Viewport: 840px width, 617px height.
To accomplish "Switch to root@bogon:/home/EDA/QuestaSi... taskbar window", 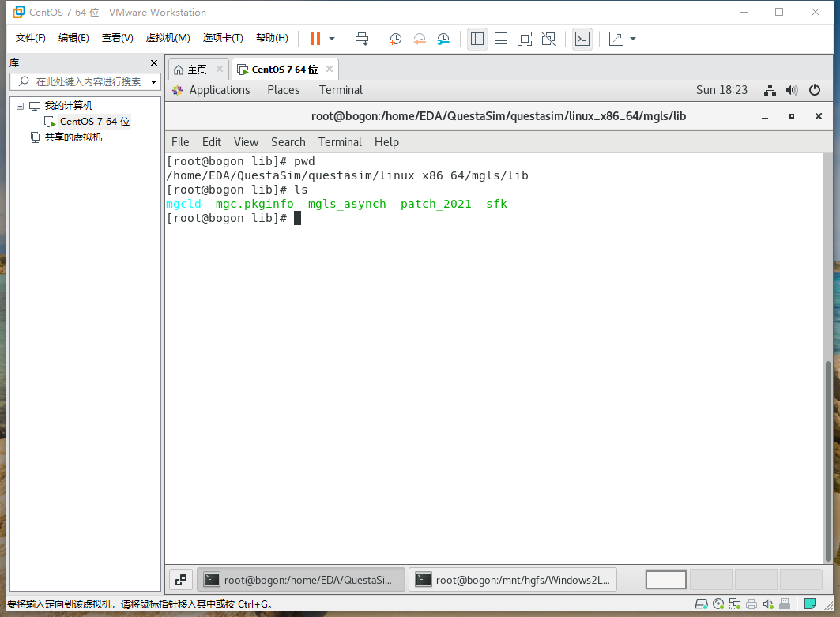I will [301, 580].
